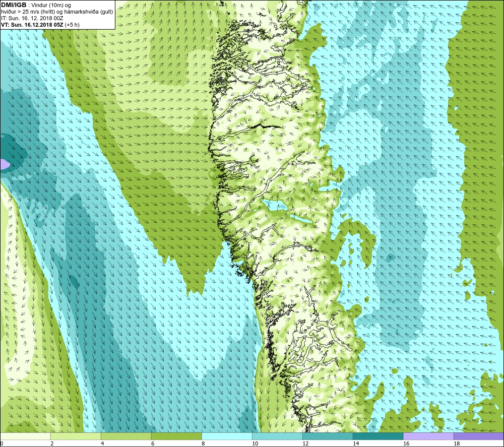Click the 14-16 m/s dark teal legend swatch

(x=378, y=436)
